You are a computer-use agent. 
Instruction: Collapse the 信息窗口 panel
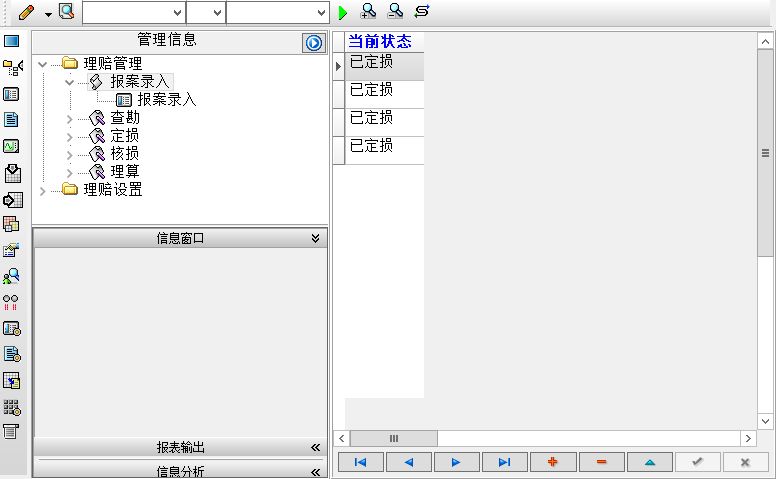tap(315, 239)
